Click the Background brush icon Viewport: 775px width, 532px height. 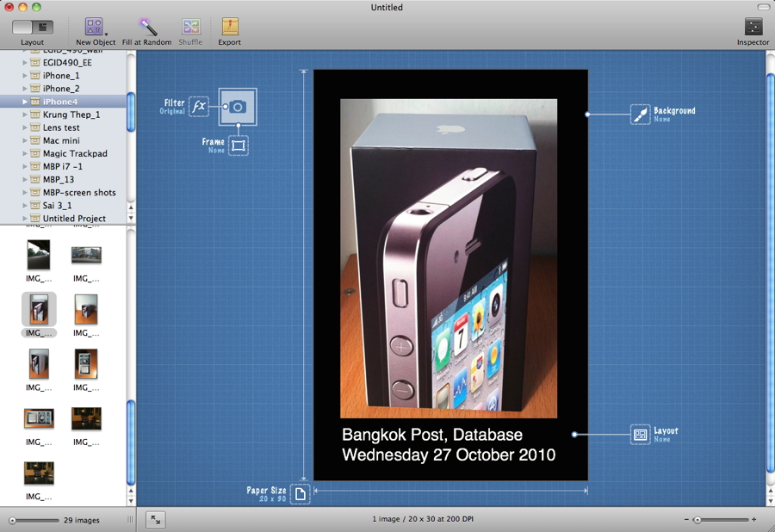tap(640, 114)
